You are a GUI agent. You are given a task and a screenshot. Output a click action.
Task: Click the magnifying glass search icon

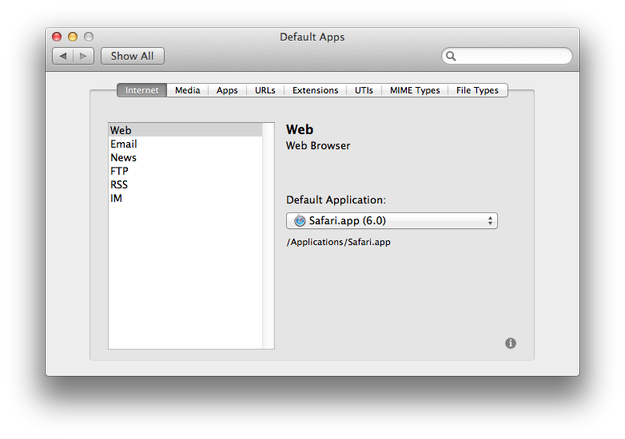point(450,56)
